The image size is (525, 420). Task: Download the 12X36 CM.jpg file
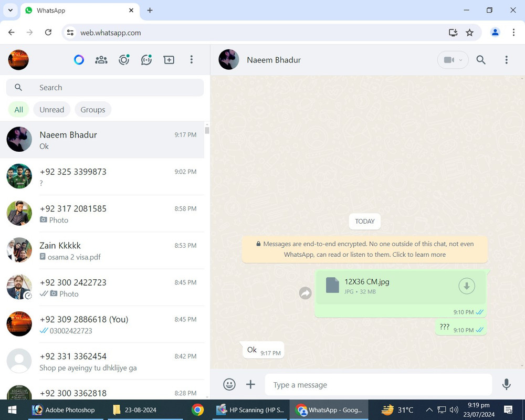coord(467,286)
